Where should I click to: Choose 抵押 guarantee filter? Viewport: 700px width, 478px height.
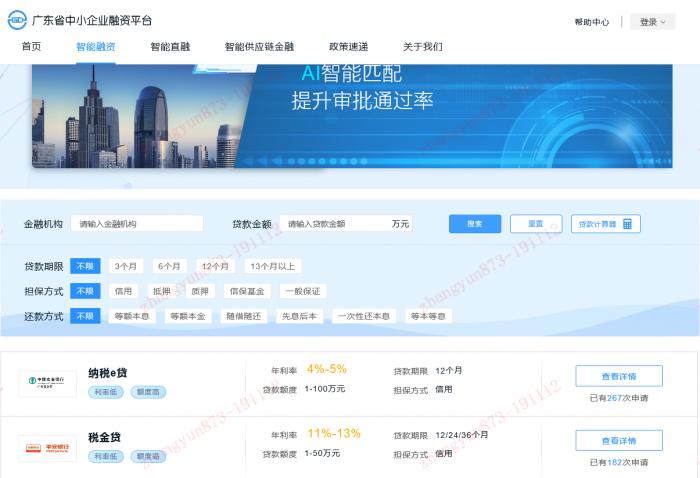click(x=162, y=291)
